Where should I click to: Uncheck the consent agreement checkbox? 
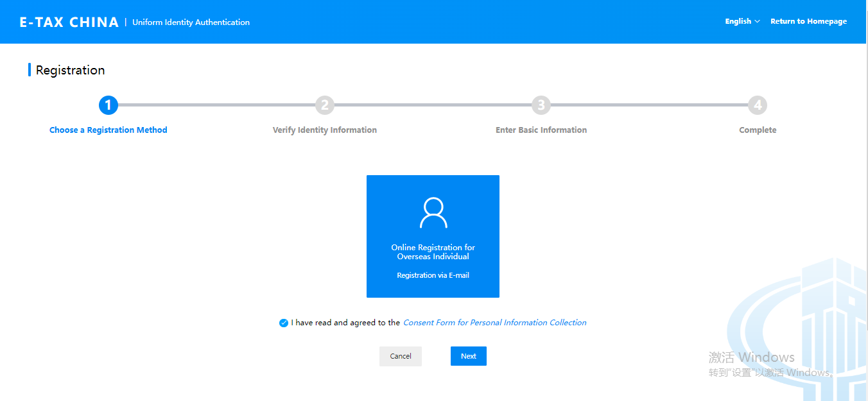[x=284, y=323]
